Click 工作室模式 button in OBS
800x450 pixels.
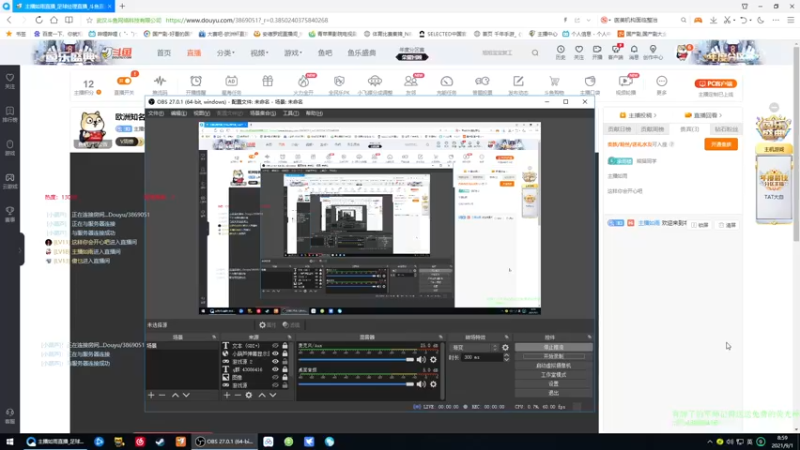pos(554,375)
